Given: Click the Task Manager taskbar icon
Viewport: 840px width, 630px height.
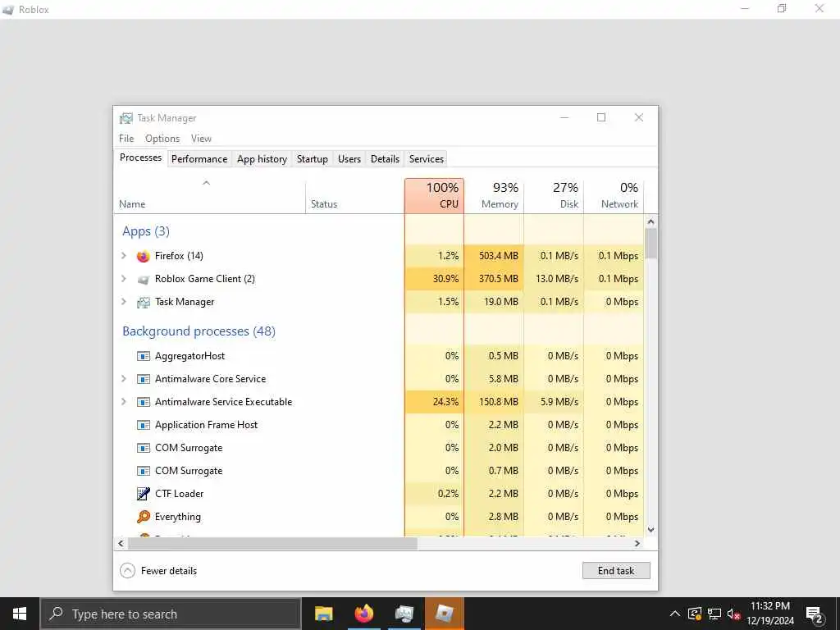Looking at the screenshot, I should point(404,614).
